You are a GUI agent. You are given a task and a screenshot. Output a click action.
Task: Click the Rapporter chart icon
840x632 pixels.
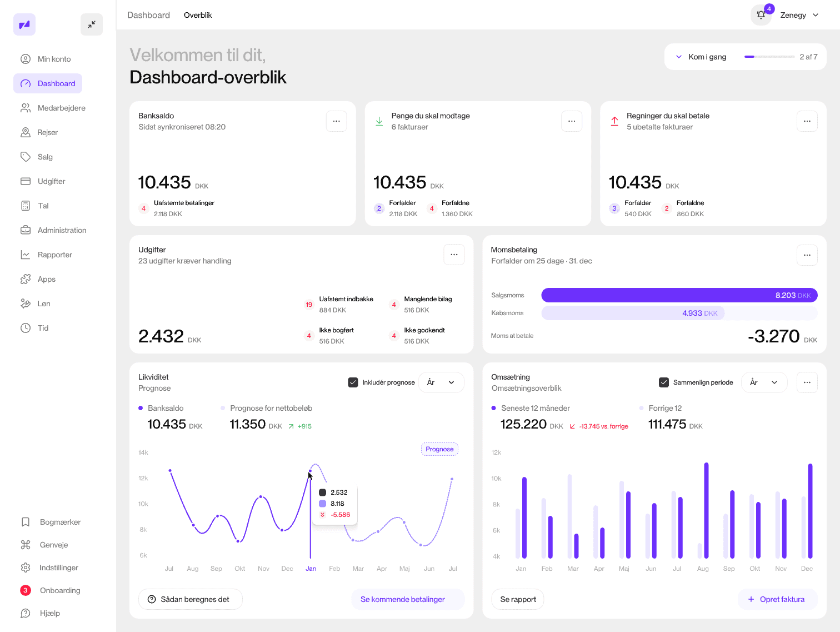26,255
